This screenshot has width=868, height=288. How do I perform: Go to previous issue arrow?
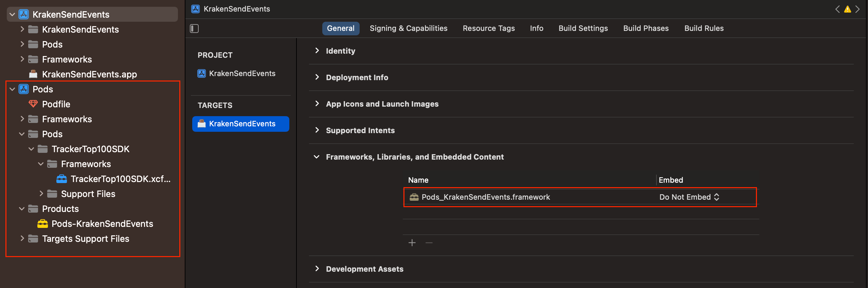coord(837,9)
